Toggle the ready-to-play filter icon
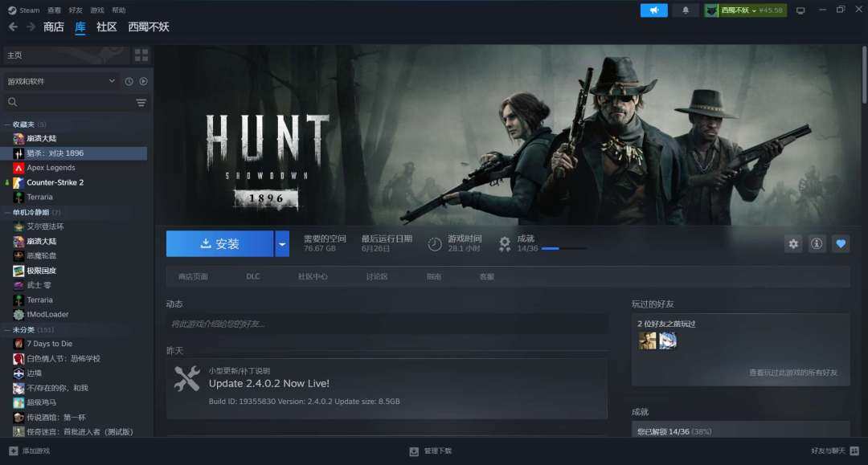 click(144, 81)
